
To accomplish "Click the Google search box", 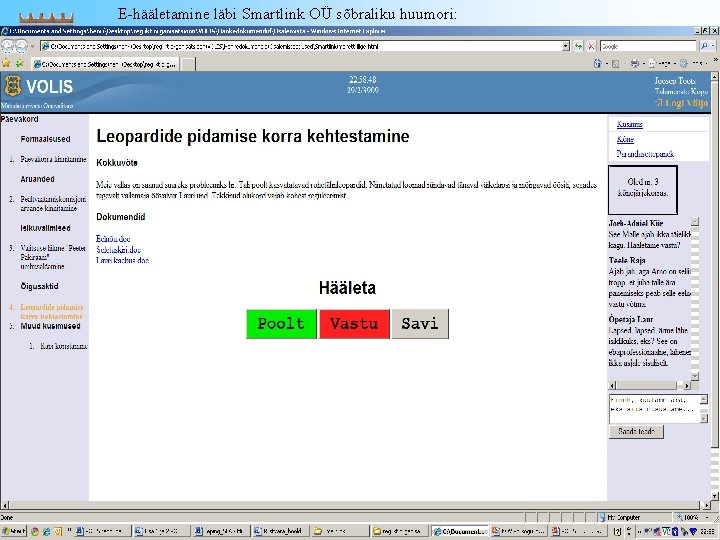I will click(648, 46).
